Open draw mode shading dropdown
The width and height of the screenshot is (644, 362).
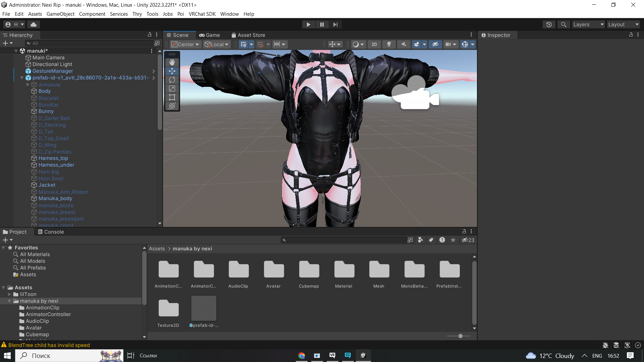point(358,44)
